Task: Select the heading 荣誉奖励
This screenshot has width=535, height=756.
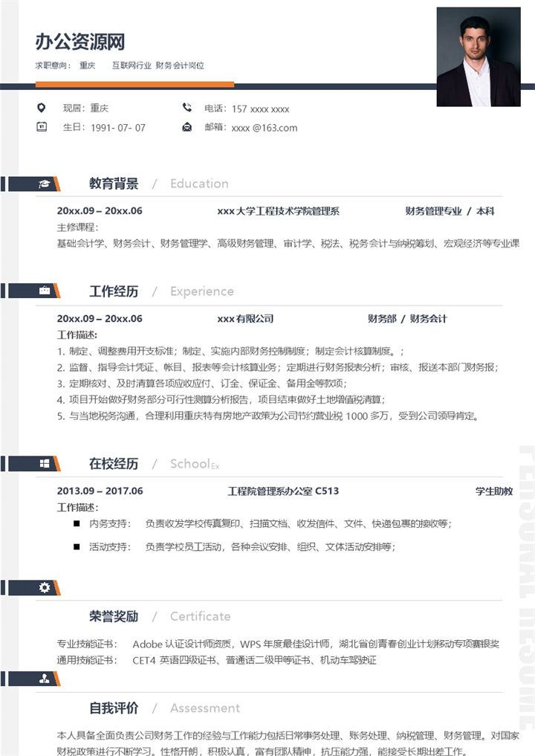Action: pyautogui.click(x=114, y=616)
